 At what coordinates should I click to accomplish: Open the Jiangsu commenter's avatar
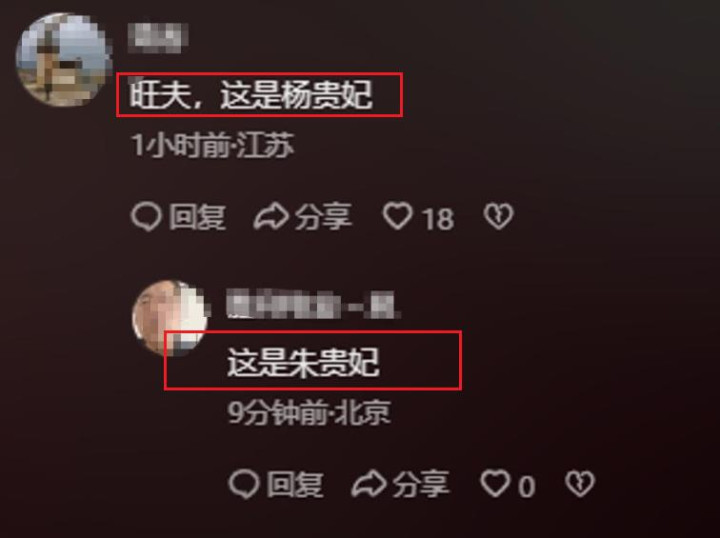pyautogui.click(x=63, y=60)
